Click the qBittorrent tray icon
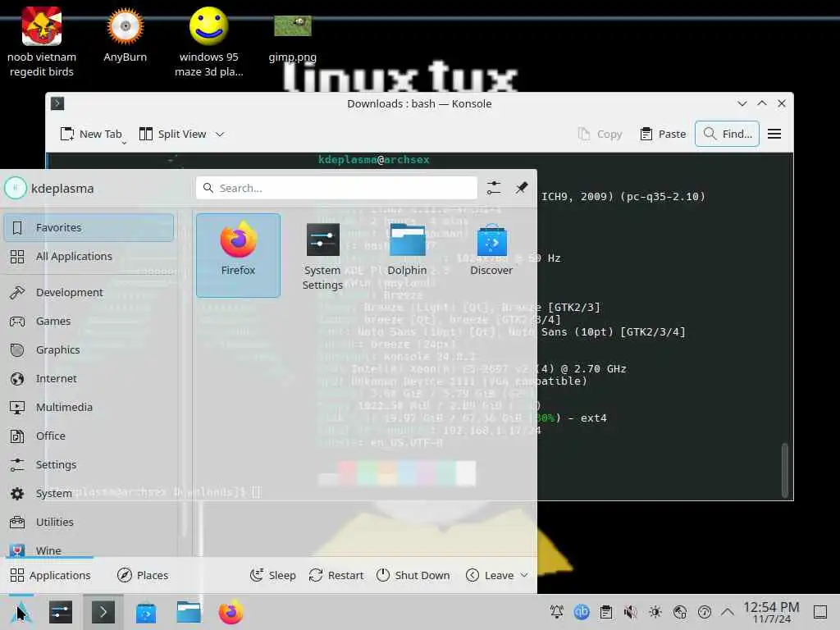 [x=582, y=612]
